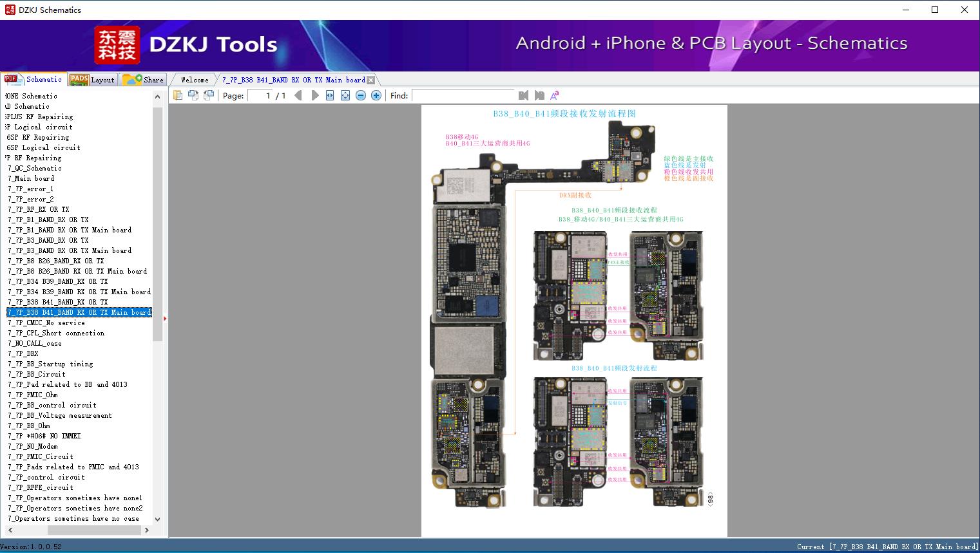
Task: Open 6SP Logical circuit entry
Action: [44, 147]
